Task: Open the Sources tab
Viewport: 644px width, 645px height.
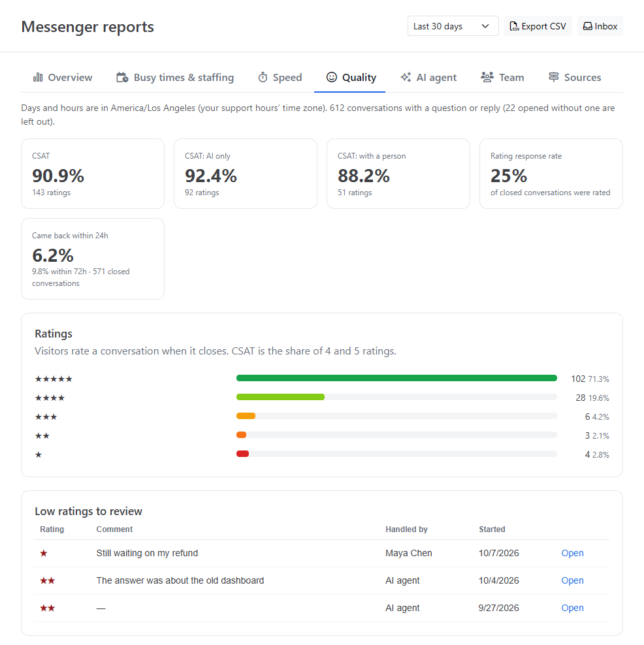Action: [x=575, y=77]
